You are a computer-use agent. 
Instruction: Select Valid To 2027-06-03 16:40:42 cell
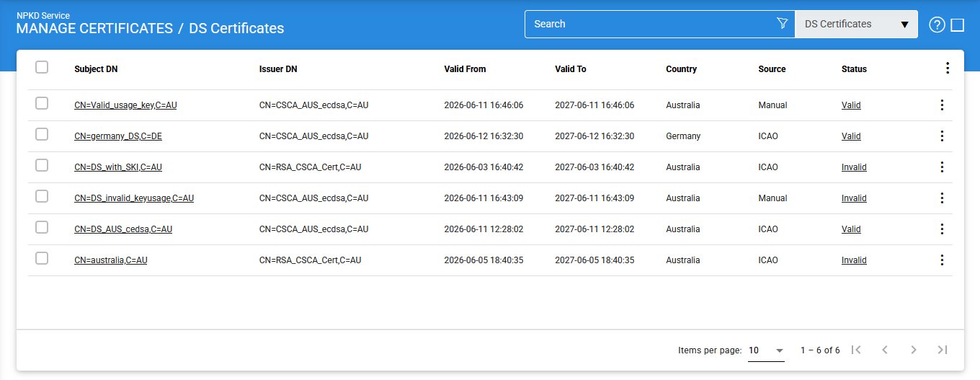[x=594, y=167]
